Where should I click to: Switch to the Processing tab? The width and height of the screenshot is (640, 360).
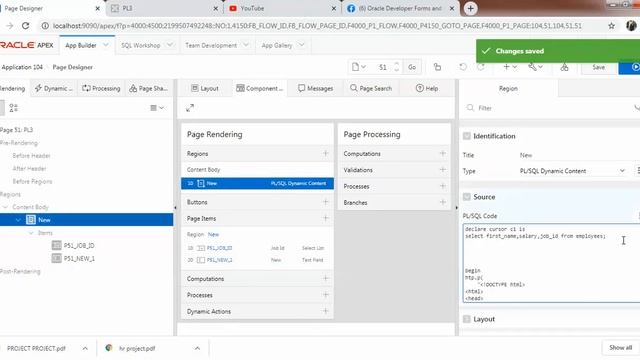[101, 88]
